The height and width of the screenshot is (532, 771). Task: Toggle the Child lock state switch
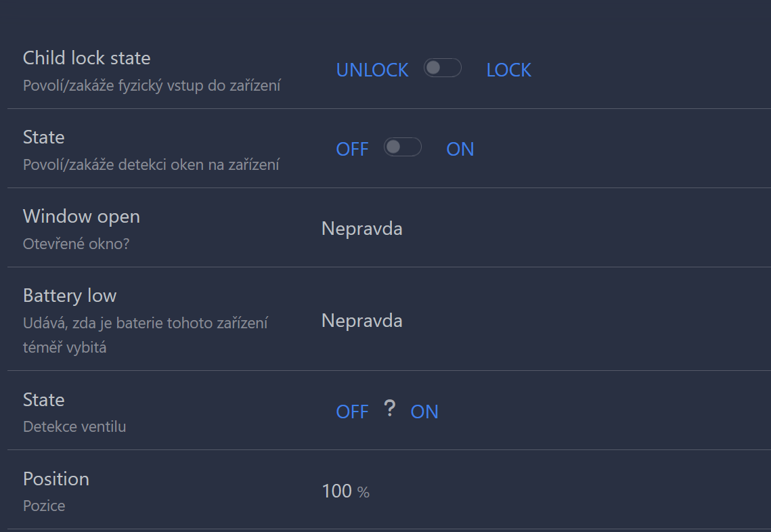click(442, 68)
